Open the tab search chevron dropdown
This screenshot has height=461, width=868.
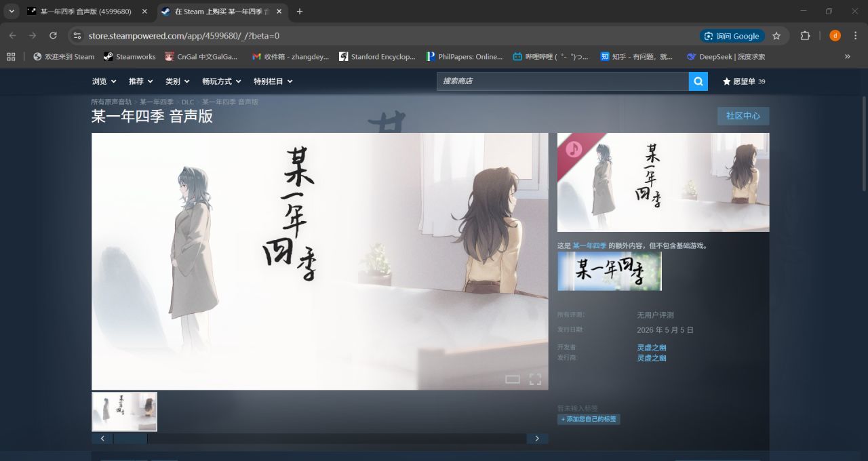click(x=12, y=12)
